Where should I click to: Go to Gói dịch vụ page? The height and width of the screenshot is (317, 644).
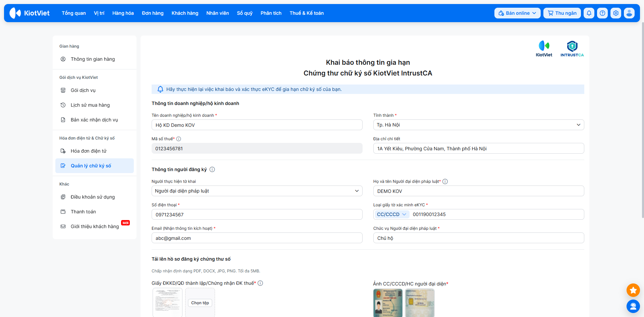[95, 90]
